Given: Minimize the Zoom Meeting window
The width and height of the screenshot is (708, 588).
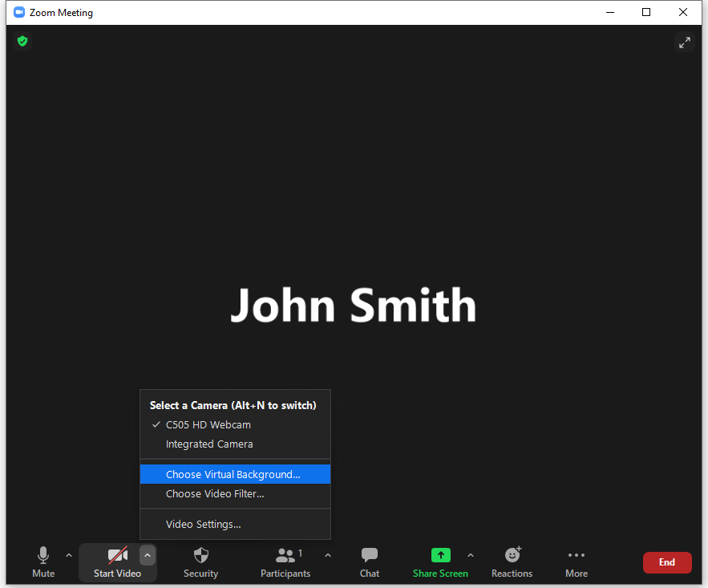Looking at the screenshot, I should (x=610, y=13).
